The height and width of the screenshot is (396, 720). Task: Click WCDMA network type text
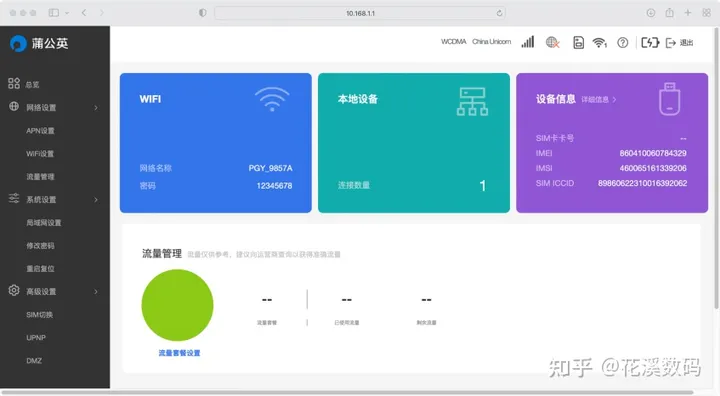click(454, 42)
